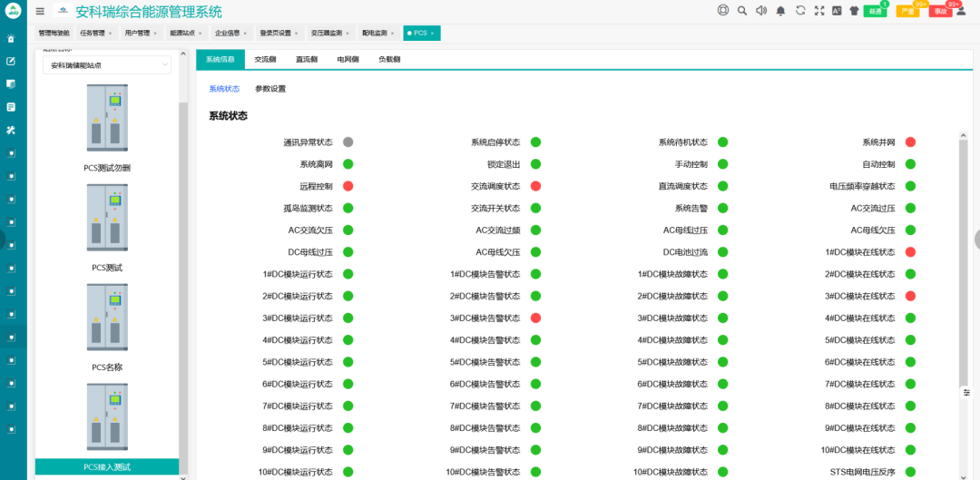Click the language translation icon
Image resolution: width=980 pixels, height=480 pixels.
point(837,11)
